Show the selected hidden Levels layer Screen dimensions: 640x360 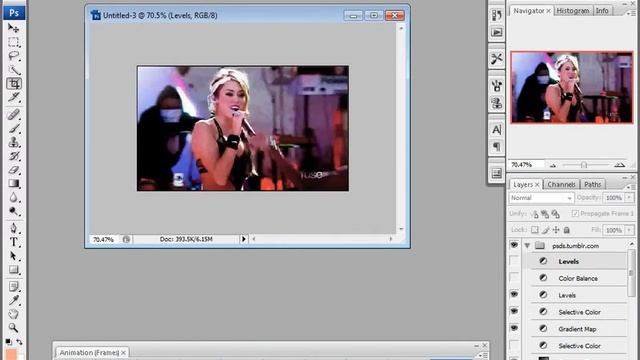pyautogui.click(x=514, y=261)
